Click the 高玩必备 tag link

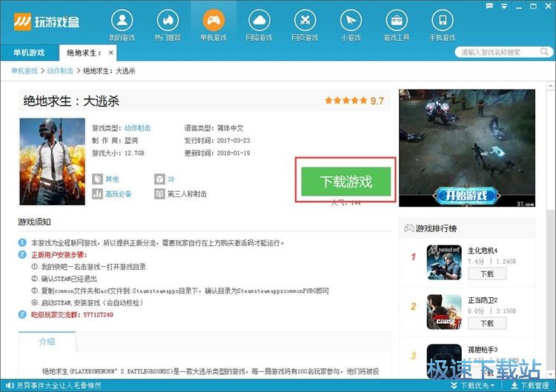117,194
